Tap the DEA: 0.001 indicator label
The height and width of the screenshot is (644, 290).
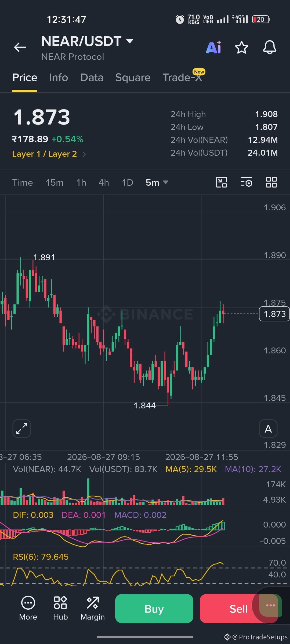84,515
